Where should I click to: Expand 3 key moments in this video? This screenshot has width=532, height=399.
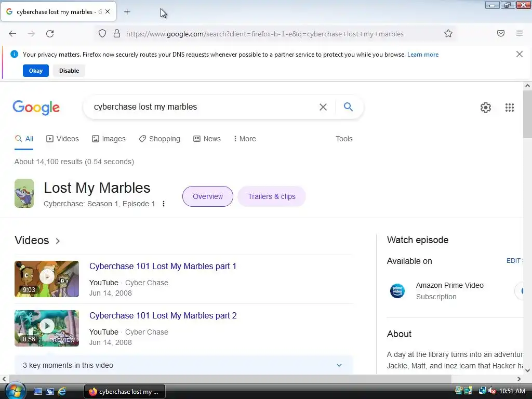[183, 365]
